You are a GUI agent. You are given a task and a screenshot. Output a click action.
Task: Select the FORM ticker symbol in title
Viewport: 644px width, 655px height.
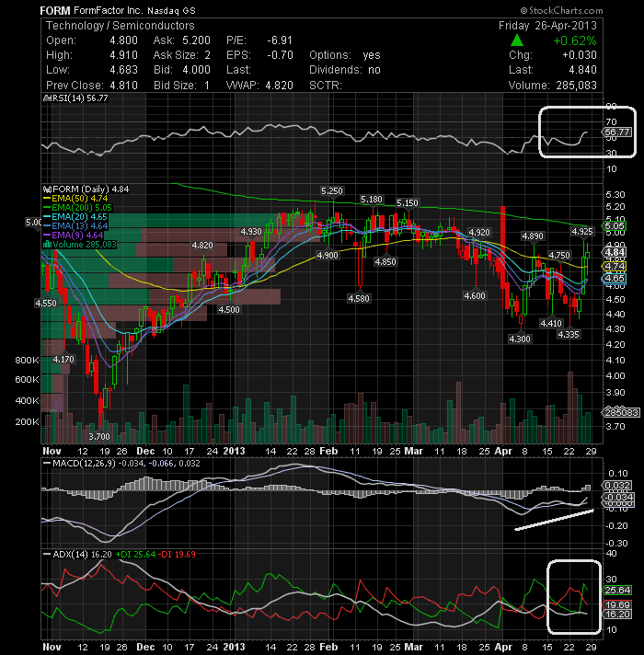[55, 10]
